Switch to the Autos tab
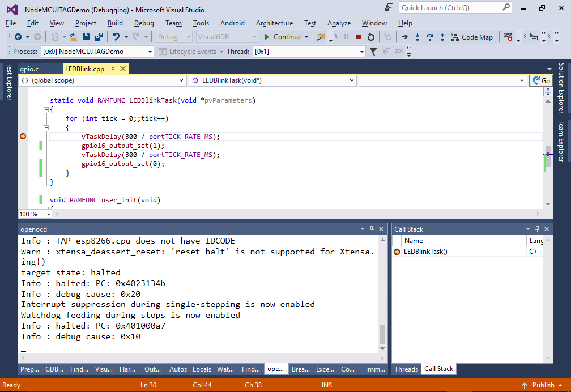Screen dimensions: 571x392 point(178,369)
